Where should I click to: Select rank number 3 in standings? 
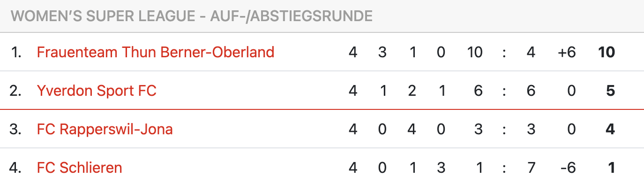16,129
